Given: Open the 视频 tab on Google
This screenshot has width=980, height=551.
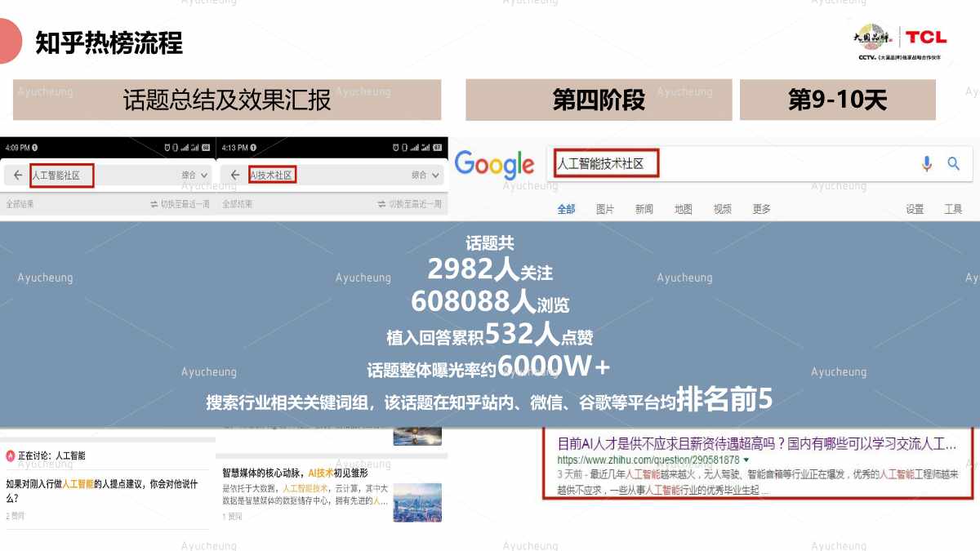Looking at the screenshot, I should (722, 209).
